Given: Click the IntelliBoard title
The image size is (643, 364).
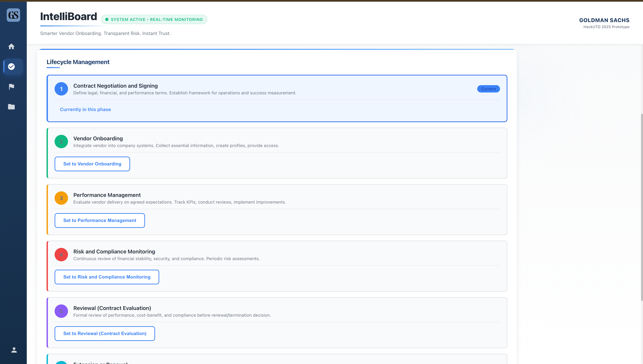Looking at the screenshot, I should coord(68,17).
